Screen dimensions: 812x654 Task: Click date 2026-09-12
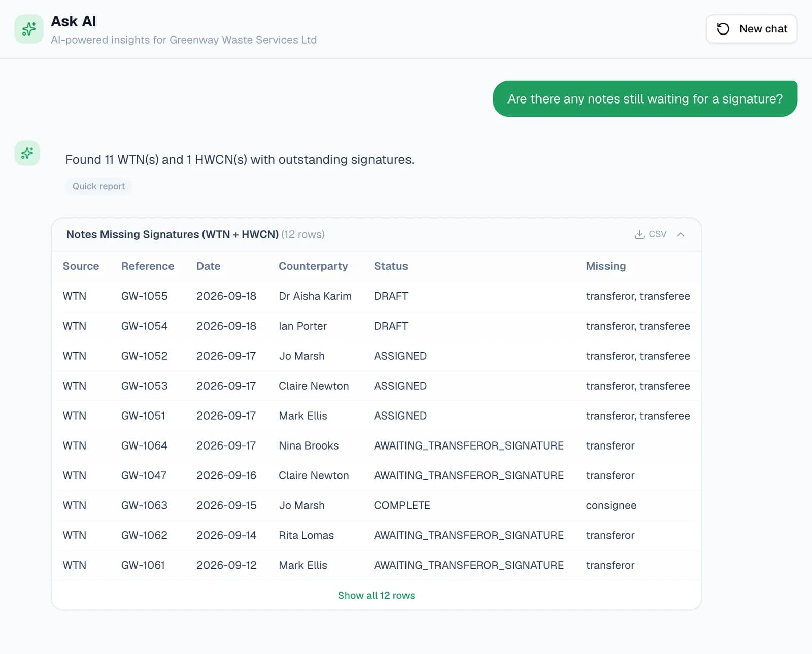pos(226,566)
